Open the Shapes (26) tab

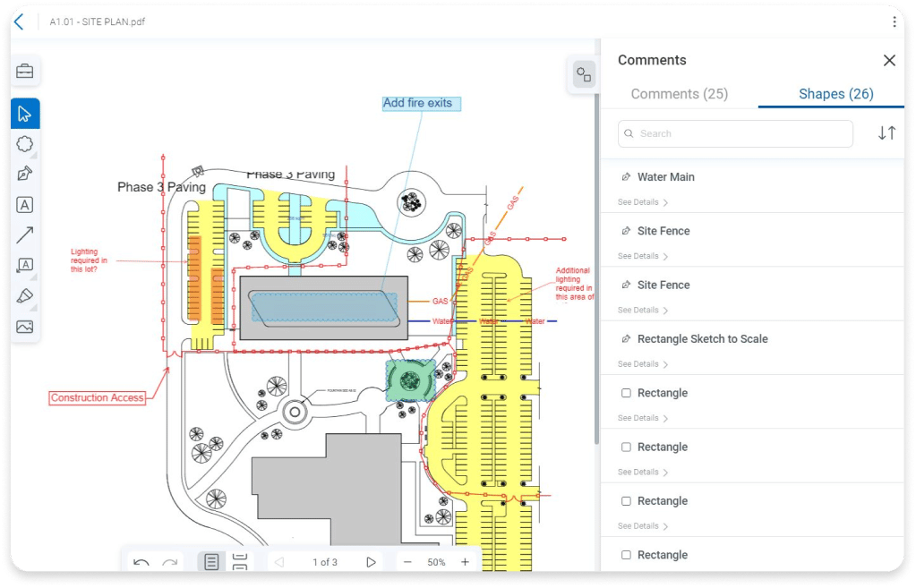pos(835,94)
